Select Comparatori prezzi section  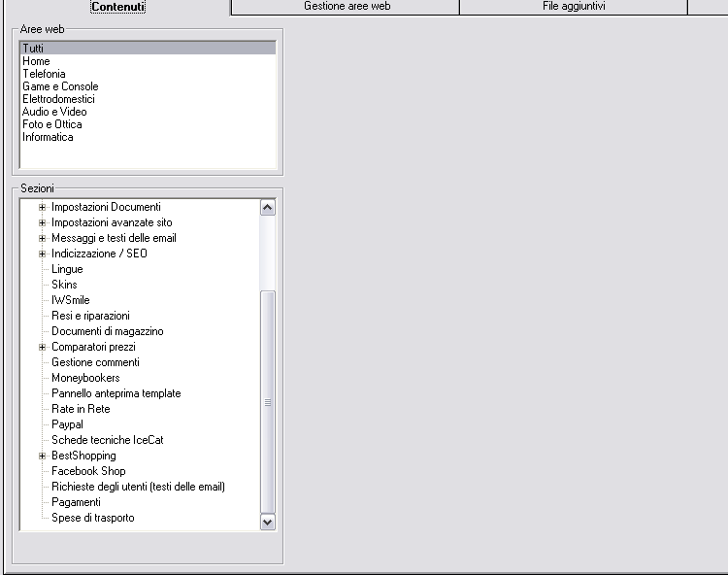coord(94,347)
